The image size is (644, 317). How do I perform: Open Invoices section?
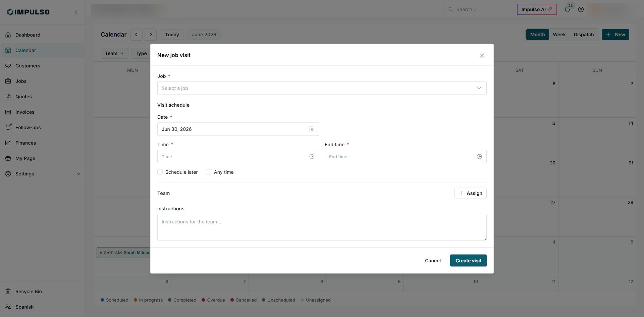click(43, 112)
